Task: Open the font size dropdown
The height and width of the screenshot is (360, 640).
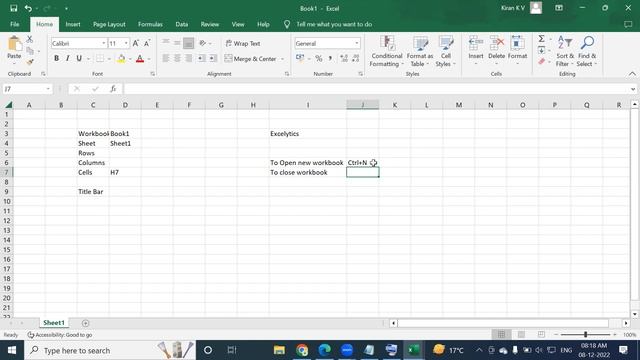Action: (x=126, y=43)
